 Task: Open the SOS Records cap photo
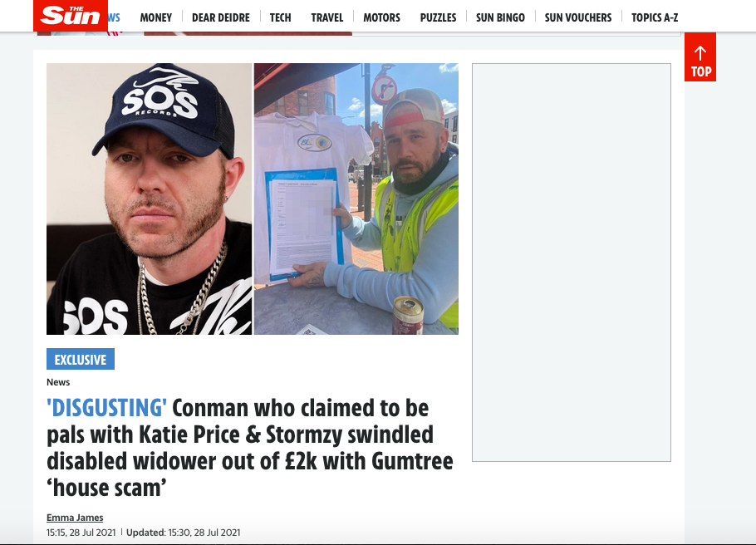click(x=149, y=199)
